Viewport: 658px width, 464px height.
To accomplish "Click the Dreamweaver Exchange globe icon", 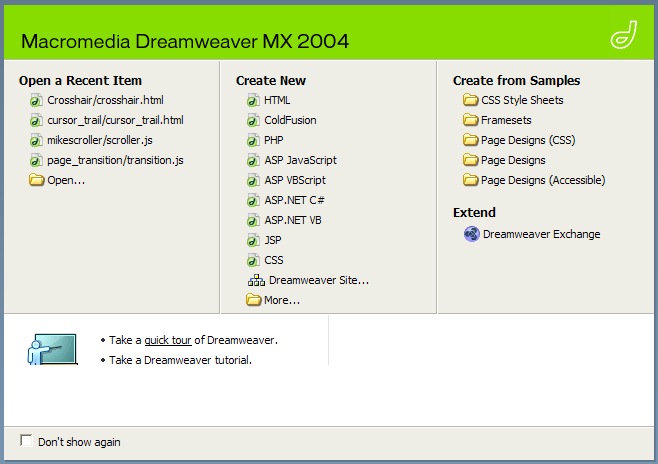I will (472, 234).
